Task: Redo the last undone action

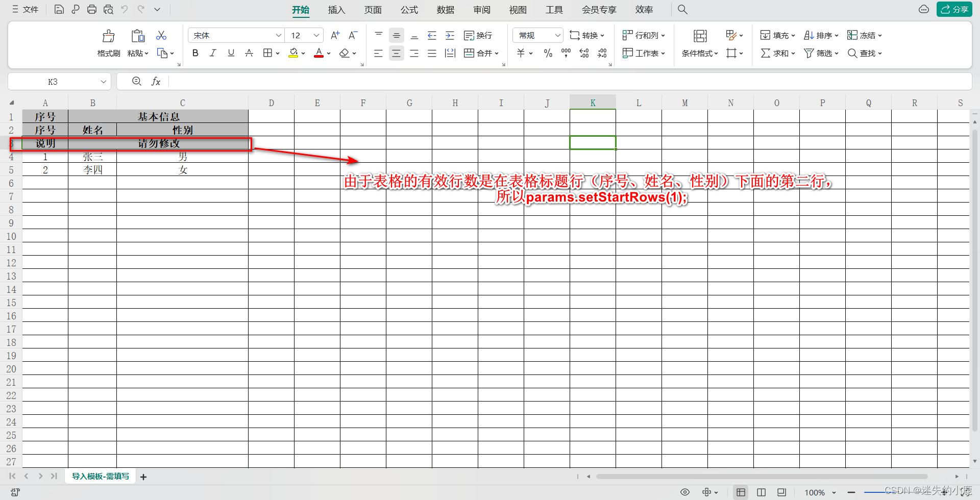Action: [x=141, y=9]
